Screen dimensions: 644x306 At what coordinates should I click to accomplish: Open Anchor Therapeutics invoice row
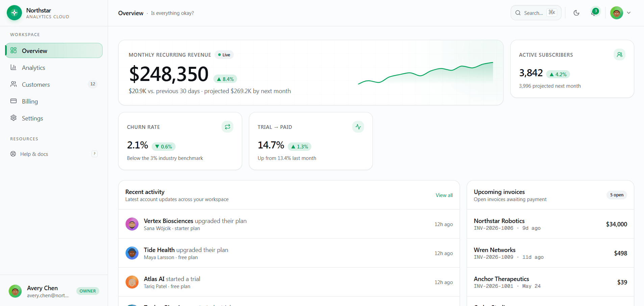(x=550, y=282)
